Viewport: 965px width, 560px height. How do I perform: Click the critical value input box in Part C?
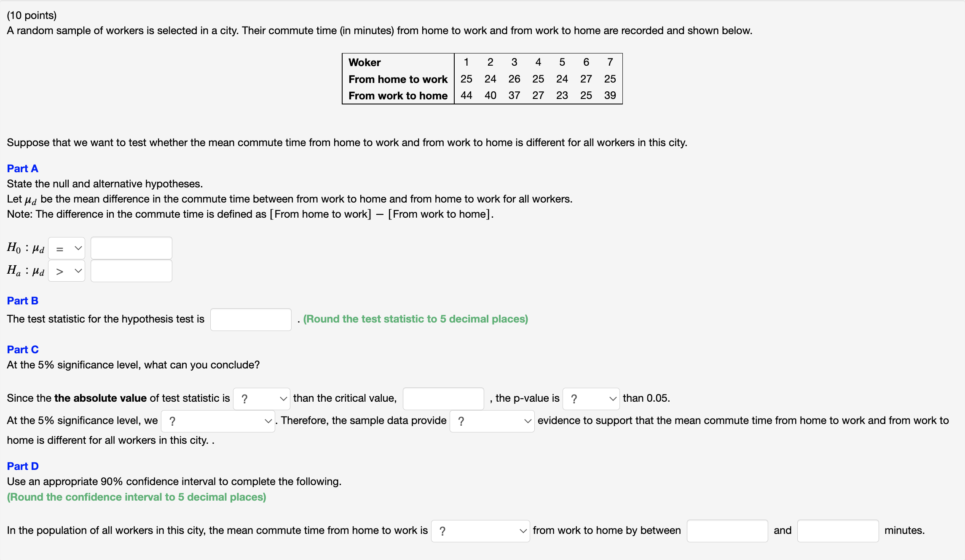(x=442, y=398)
